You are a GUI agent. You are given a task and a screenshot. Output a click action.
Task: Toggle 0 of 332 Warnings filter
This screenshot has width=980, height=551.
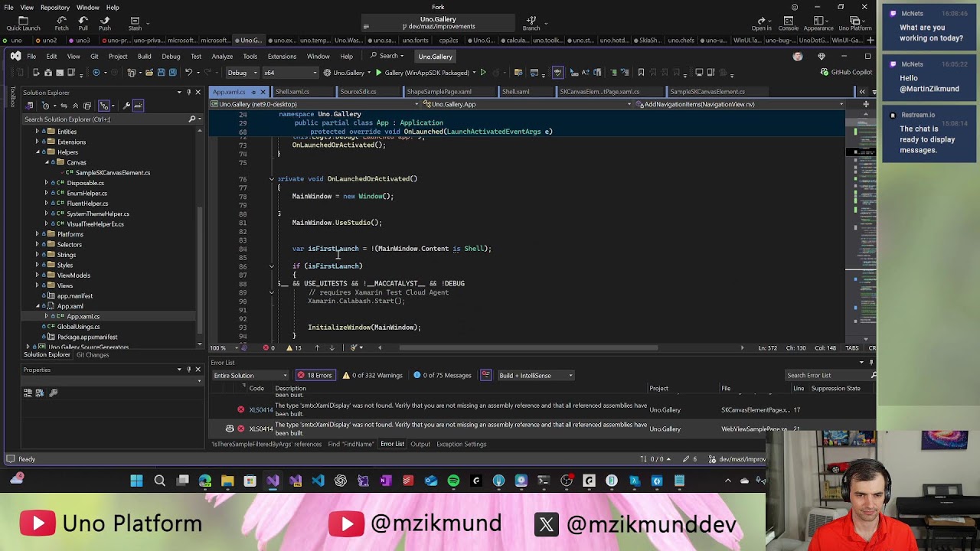click(372, 376)
